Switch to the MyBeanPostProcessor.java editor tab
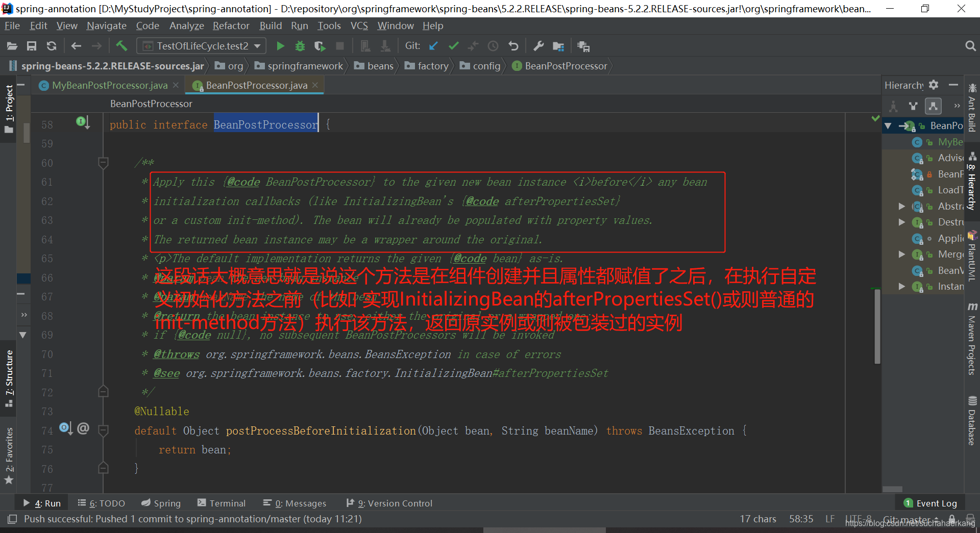980x533 pixels. click(109, 85)
